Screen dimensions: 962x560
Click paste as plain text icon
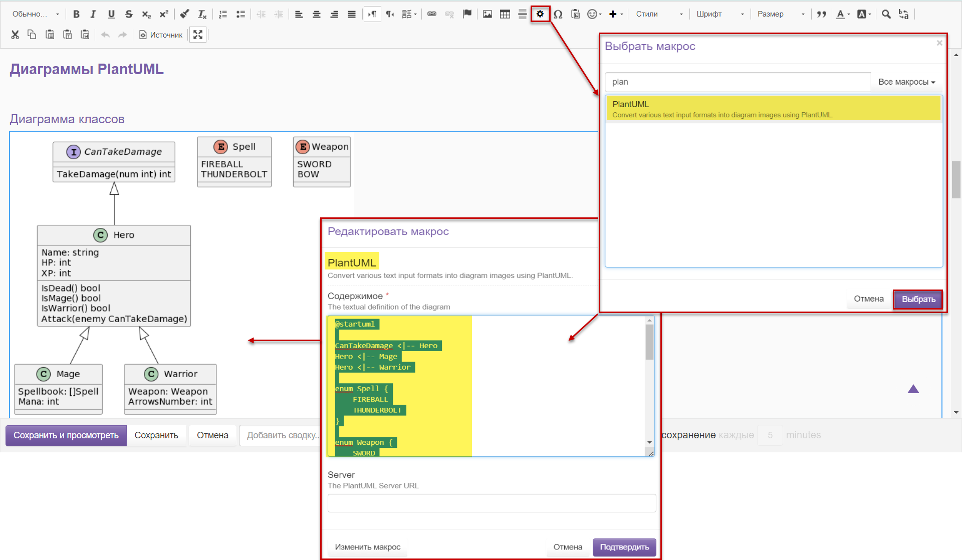tap(67, 35)
